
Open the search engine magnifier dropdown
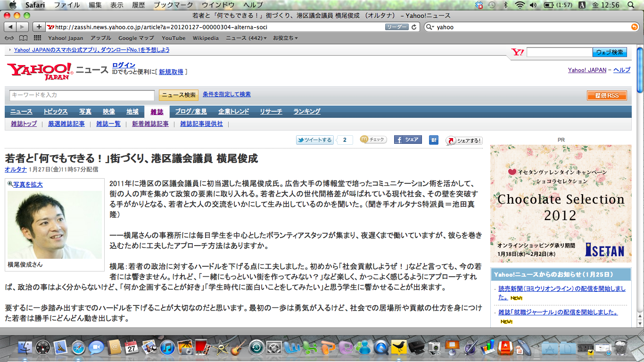[x=430, y=27]
